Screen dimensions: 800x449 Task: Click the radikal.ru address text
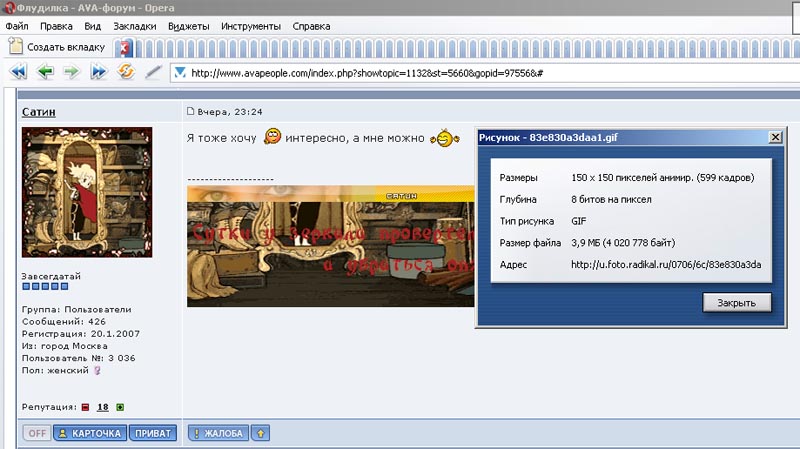[666, 264]
